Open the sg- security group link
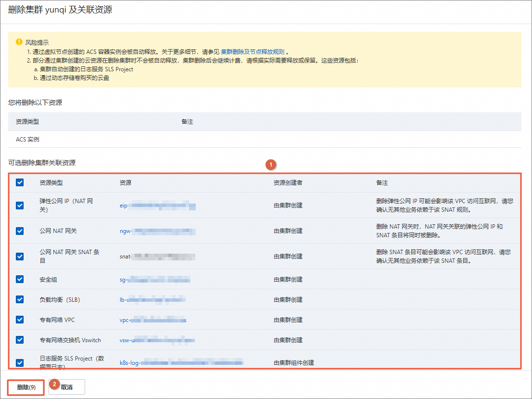Image resolution: width=532 pixels, height=399 pixels. point(155,280)
